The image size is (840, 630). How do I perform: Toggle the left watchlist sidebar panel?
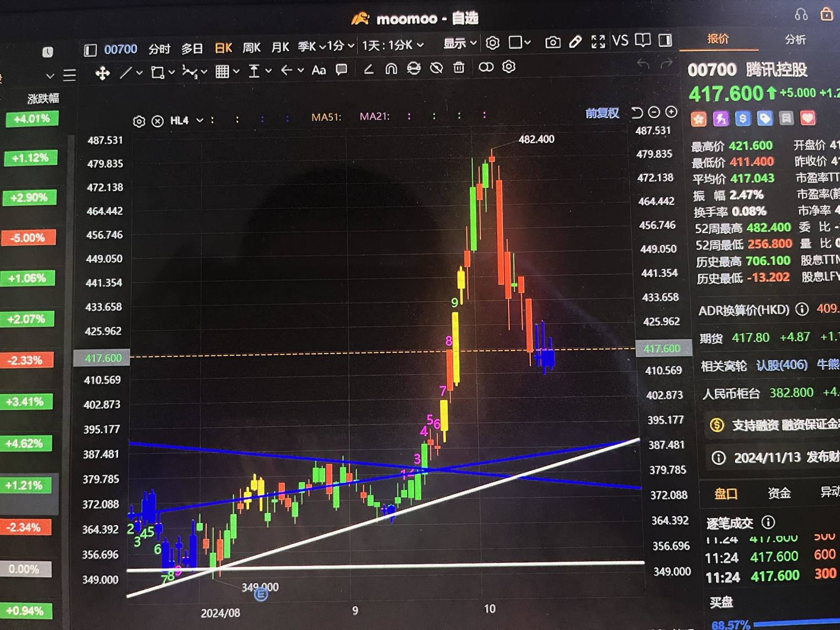tap(90, 50)
